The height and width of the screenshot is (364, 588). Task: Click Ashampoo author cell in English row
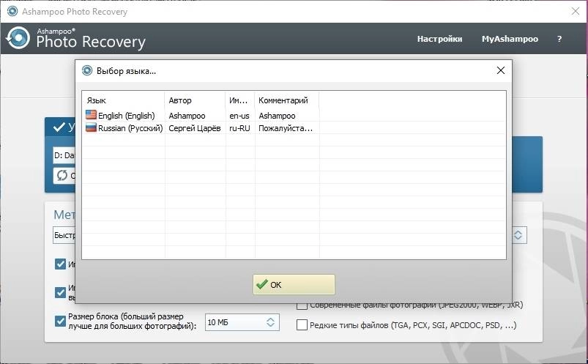(187, 116)
